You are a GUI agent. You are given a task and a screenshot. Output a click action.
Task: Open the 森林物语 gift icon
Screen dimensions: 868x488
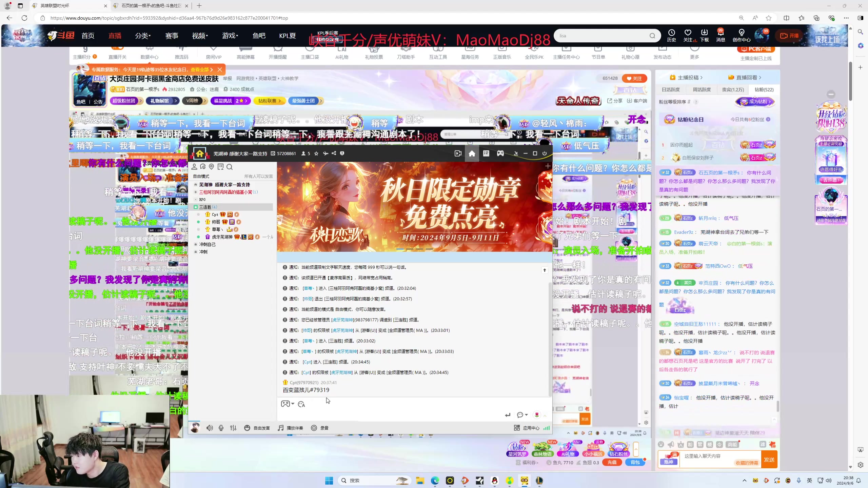[542, 449]
